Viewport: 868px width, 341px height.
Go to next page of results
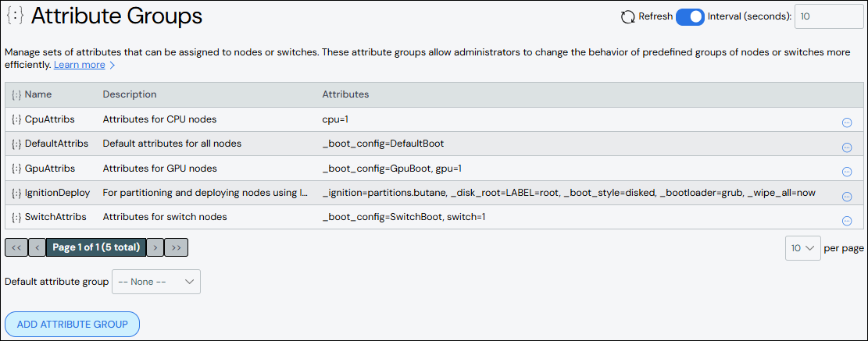pos(155,247)
